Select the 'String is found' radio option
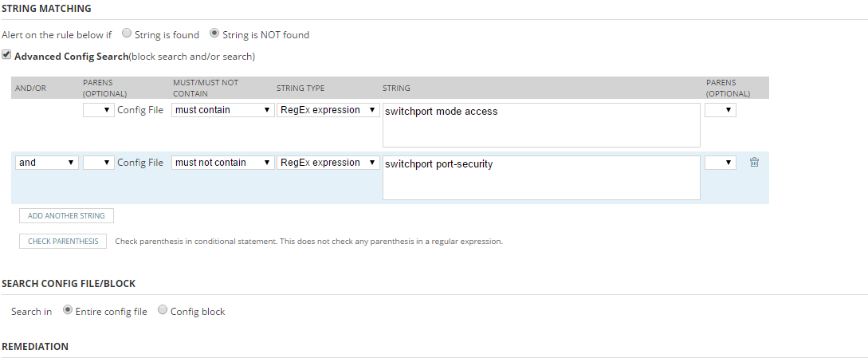 tap(128, 34)
